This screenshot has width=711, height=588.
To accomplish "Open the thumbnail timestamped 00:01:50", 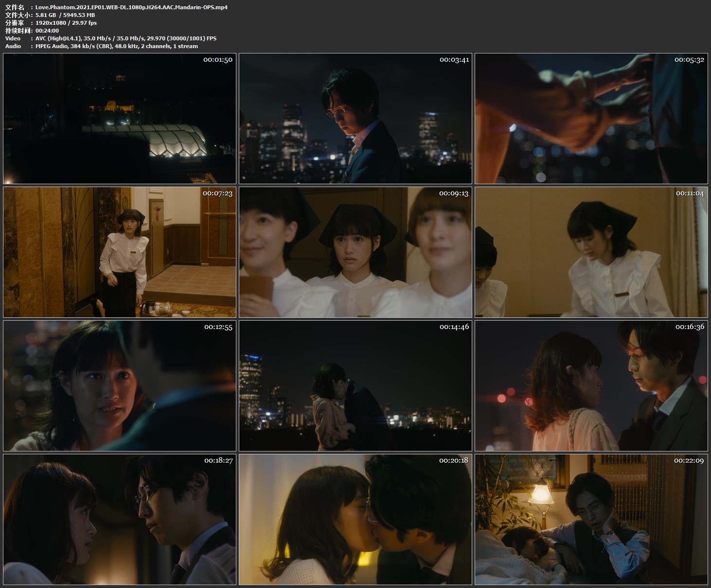I will (120, 119).
